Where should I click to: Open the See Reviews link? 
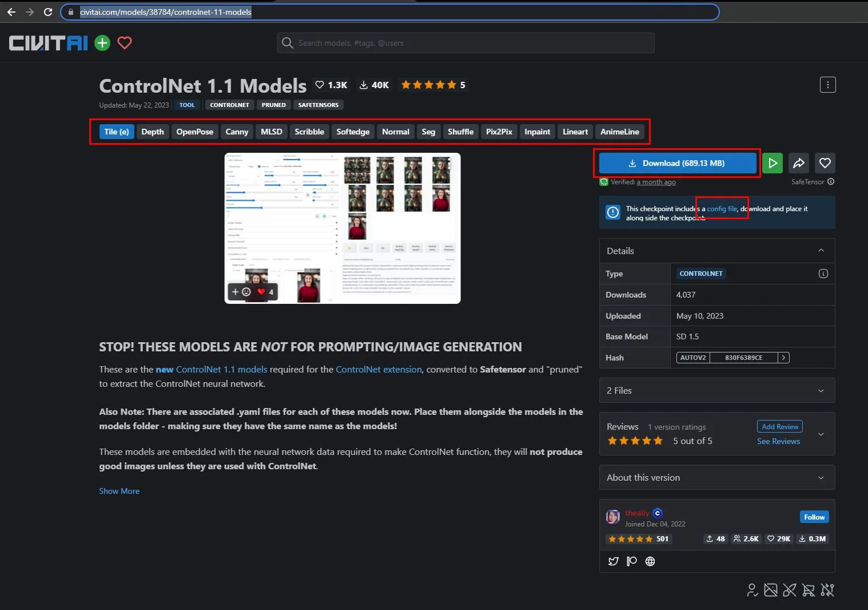778,441
